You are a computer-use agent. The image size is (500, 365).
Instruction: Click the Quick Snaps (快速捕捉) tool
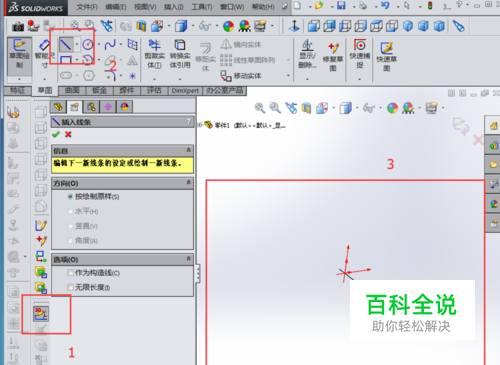[360, 53]
